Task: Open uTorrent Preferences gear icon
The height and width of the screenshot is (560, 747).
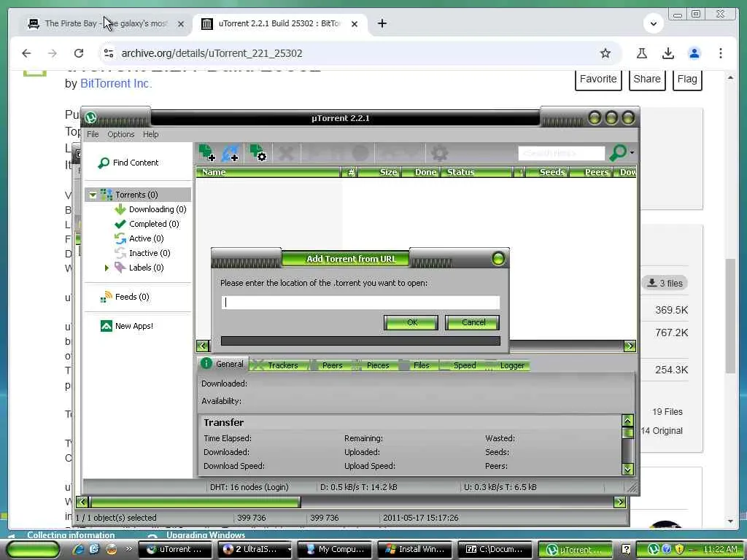Action: [x=439, y=153]
